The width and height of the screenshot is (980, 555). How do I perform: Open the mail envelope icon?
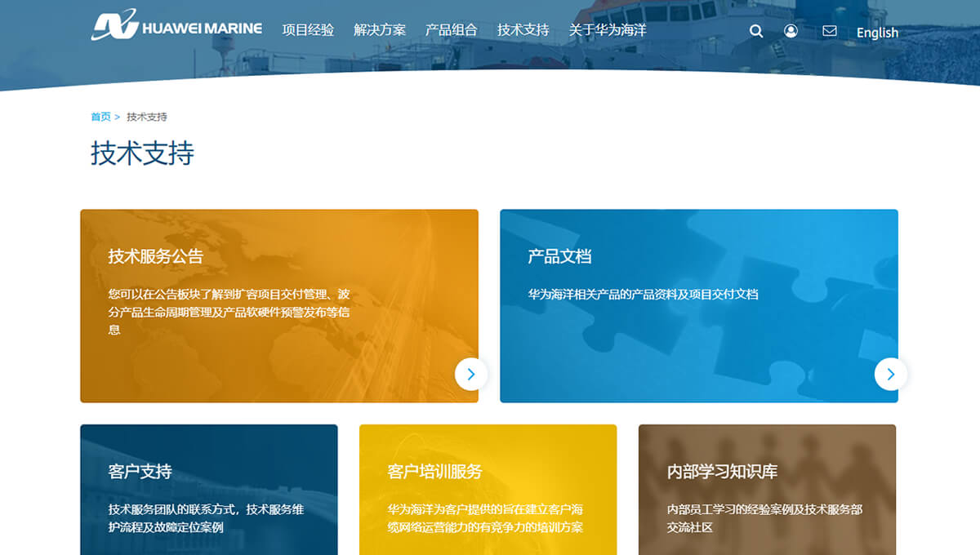point(830,31)
